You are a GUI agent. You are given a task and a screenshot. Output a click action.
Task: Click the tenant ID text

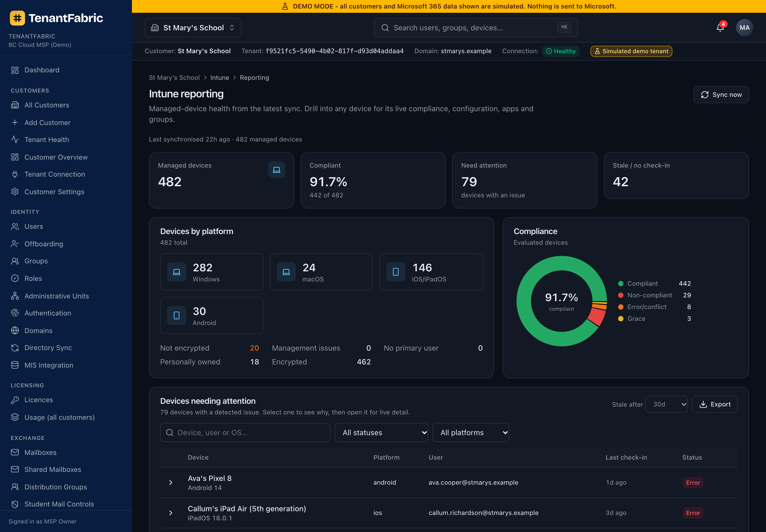pos(334,51)
